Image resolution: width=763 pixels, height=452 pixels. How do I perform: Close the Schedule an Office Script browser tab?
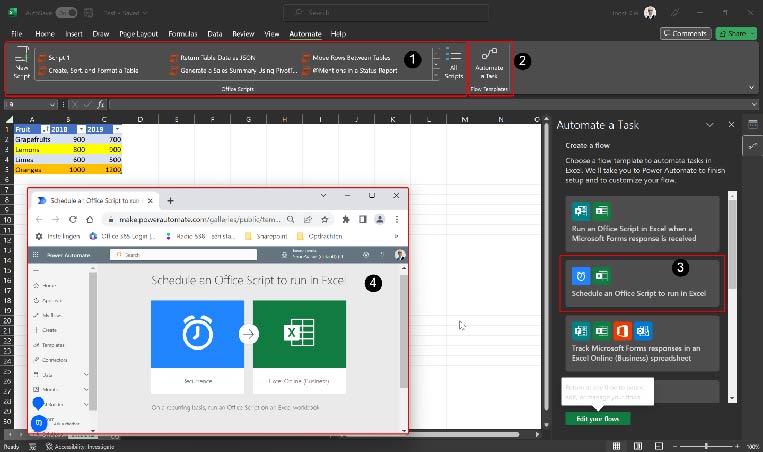coord(150,200)
